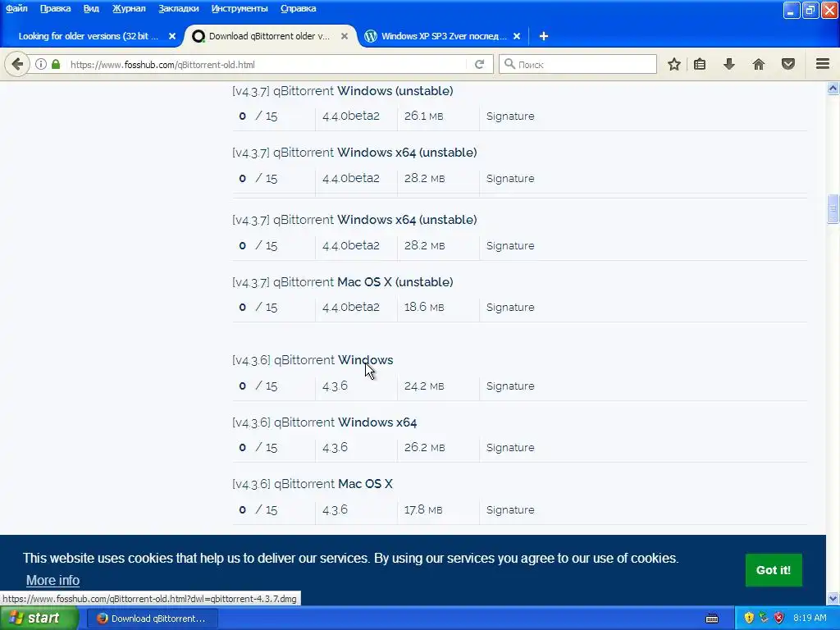This screenshot has height=630, width=840.
Task: Accept cookies with Got it! button
Action: click(773, 570)
